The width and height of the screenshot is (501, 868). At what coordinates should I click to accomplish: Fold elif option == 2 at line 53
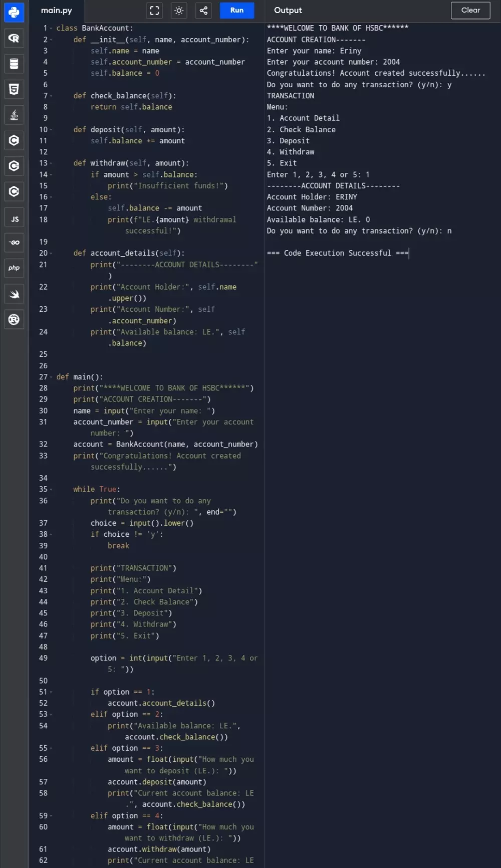click(51, 714)
